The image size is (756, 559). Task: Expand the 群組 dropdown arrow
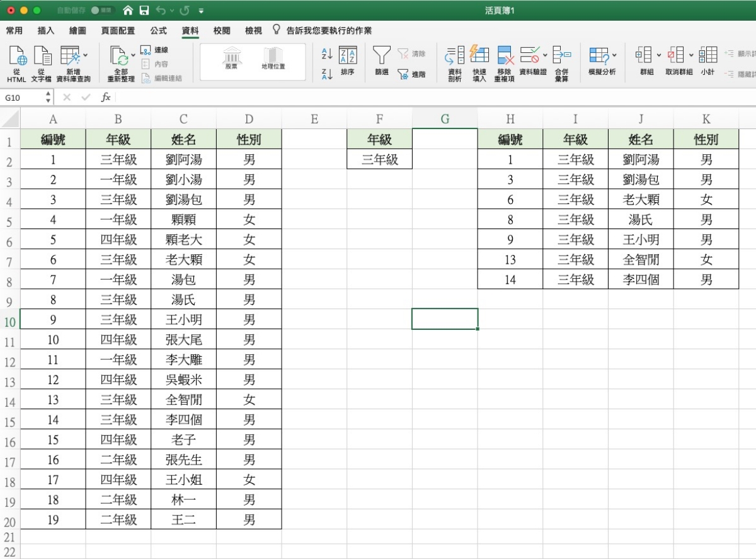point(659,55)
